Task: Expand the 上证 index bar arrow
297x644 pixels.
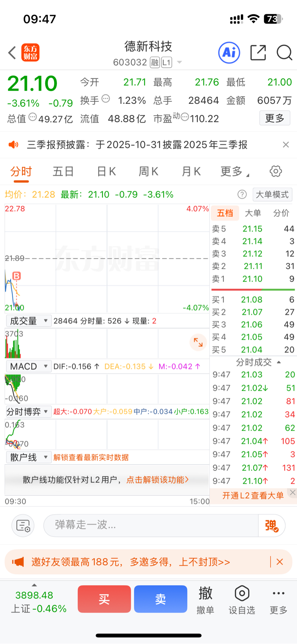Action: 34,585
